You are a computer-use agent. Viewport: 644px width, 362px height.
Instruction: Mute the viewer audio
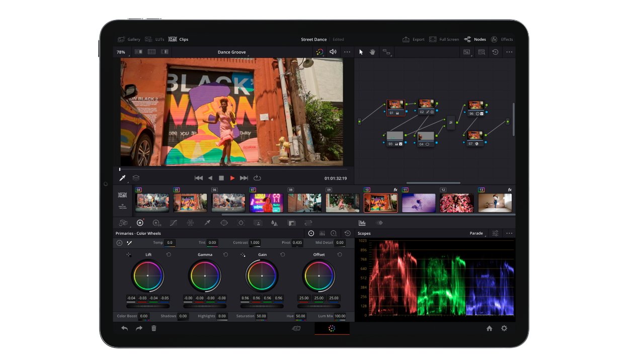tap(333, 52)
